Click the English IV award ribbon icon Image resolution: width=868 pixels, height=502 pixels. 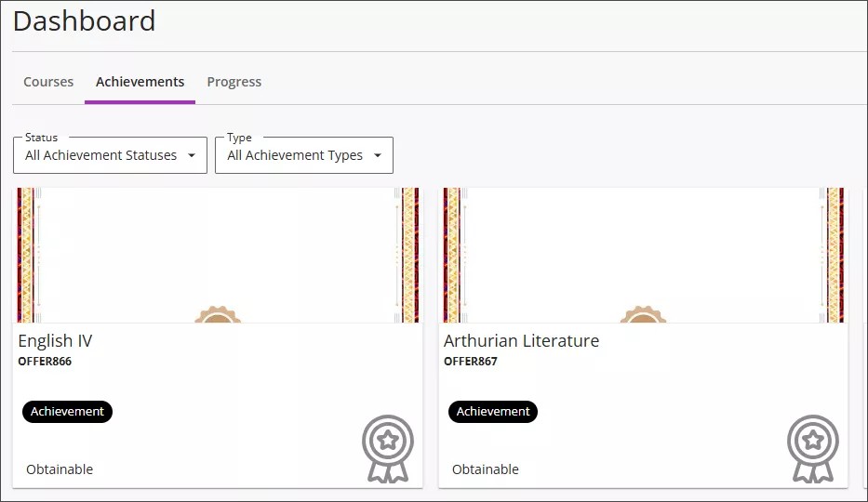coord(387,448)
